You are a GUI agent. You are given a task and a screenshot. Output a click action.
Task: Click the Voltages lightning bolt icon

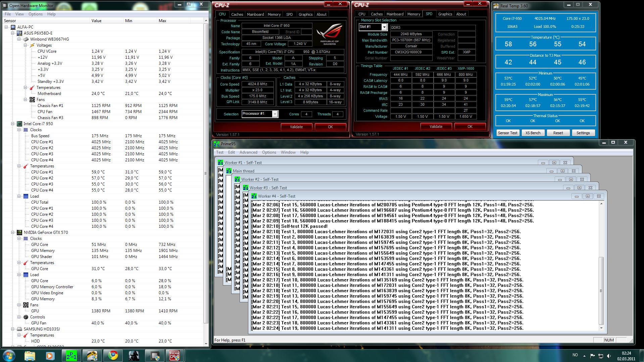pyautogui.click(x=32, y=45)
